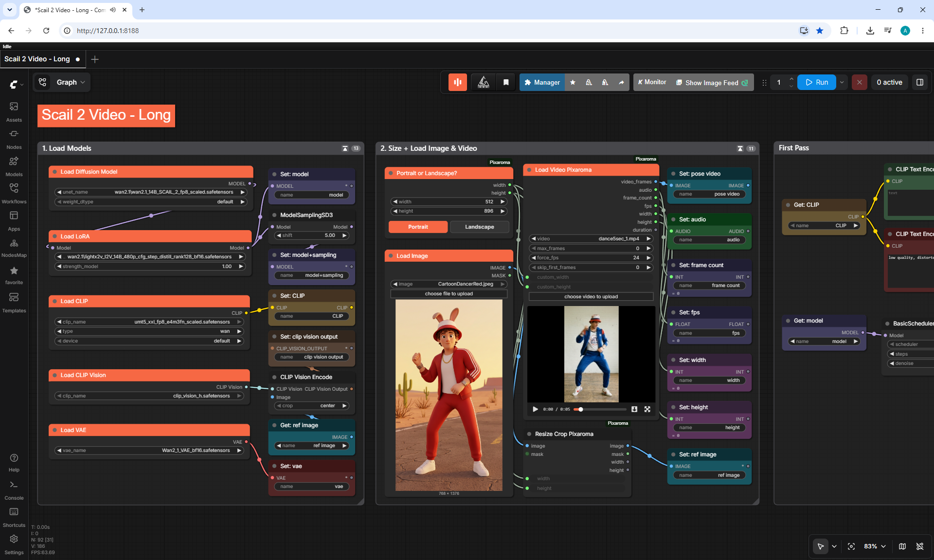
Task: Open the unet_name model dropdown
Action: click(151, 192)
